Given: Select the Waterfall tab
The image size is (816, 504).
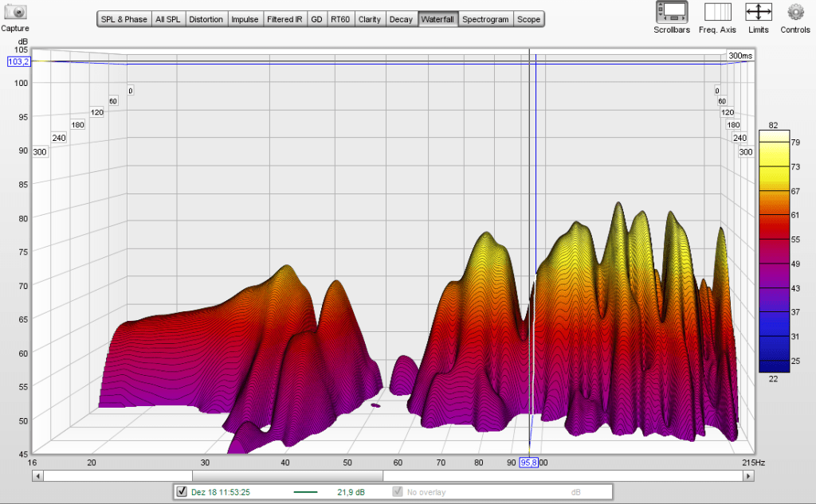Looking at the screenshot, I should [x=438, y=19].
